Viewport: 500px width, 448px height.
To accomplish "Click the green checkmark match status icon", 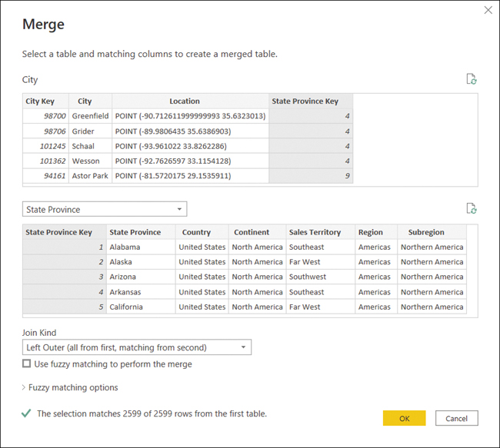I will [x=27, y=413].
